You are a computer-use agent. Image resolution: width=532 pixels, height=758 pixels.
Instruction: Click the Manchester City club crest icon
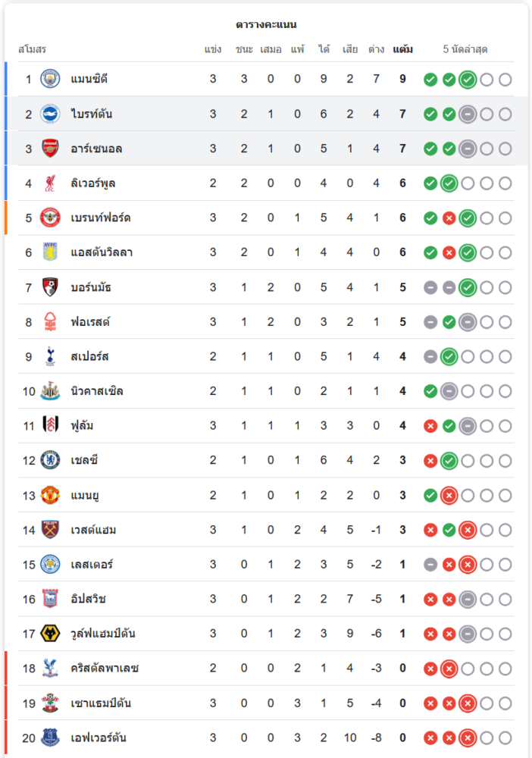point(50,80)
